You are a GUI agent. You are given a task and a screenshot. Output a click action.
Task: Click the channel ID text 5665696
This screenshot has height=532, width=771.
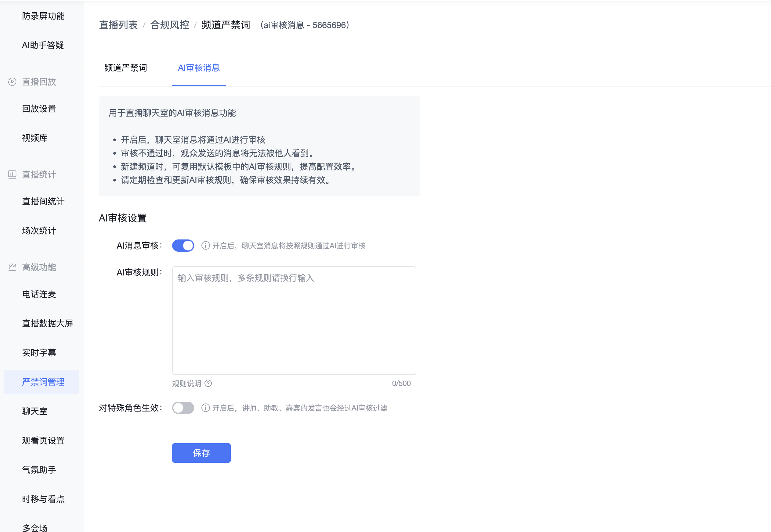[329, 25]
